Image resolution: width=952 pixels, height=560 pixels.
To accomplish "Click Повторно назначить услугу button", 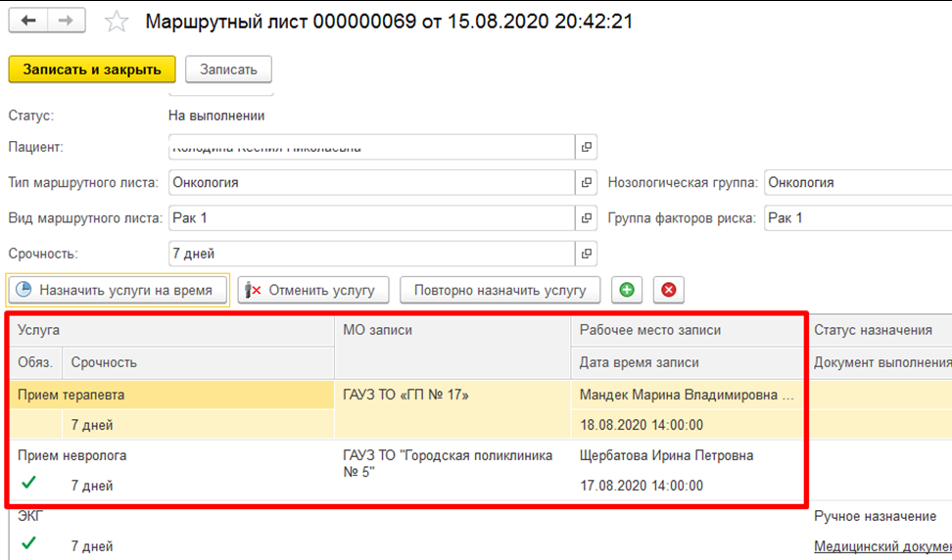I will coord(500,290).
